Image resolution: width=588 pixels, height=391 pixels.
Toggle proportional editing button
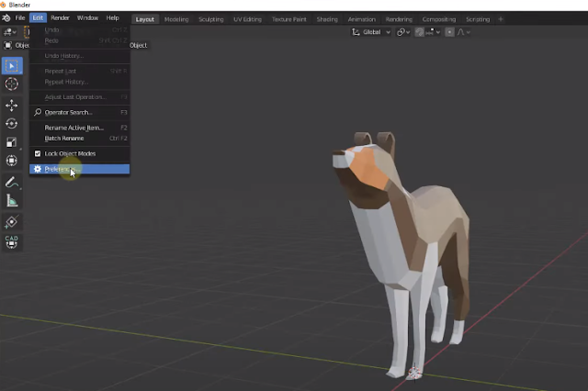coord(449,32)
